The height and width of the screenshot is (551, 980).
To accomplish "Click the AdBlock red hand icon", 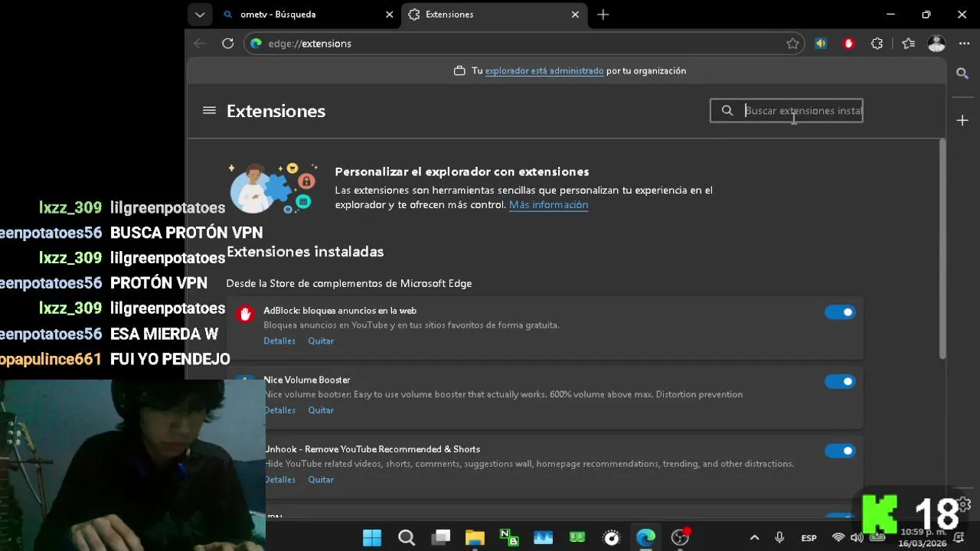I will coord(245,314).
